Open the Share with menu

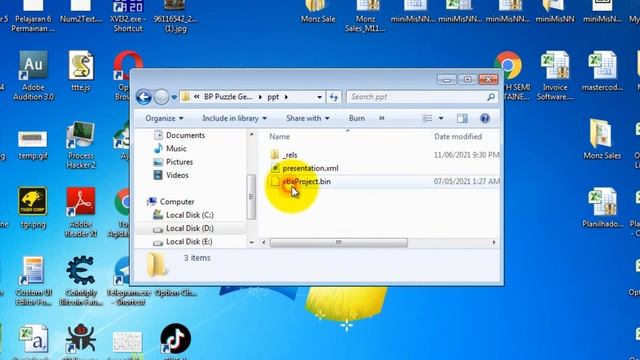coord(308,118)
